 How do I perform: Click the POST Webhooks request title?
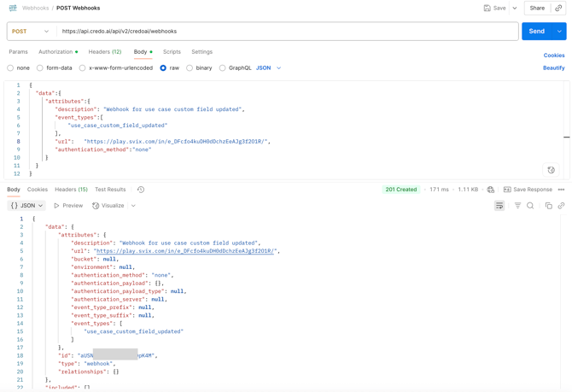click(78, 8)
